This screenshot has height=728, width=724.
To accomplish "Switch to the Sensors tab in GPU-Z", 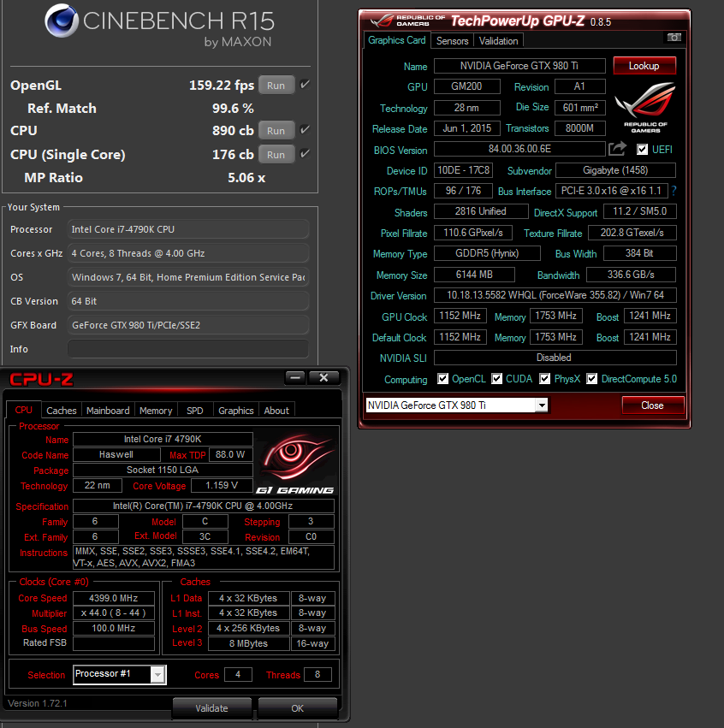I will [453, 41].
